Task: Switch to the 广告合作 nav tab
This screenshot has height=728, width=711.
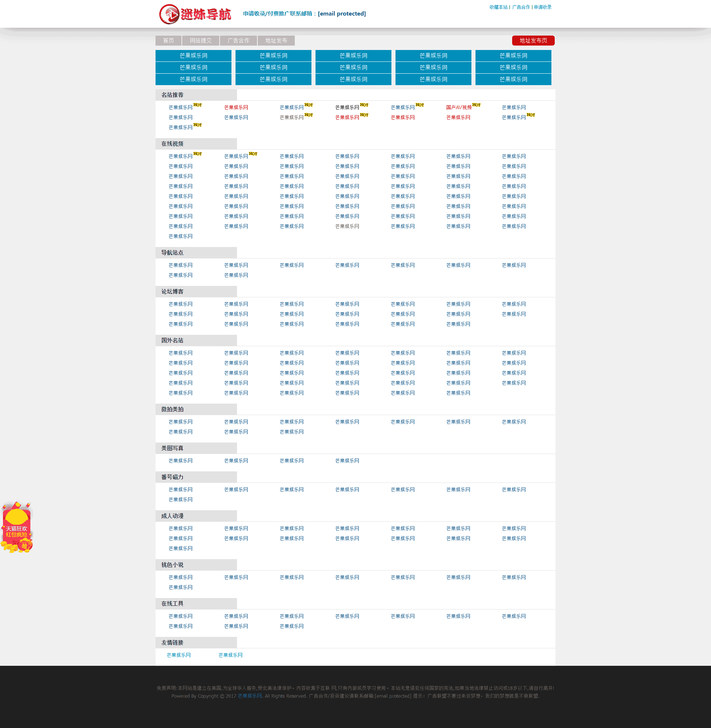Action: 238,40
